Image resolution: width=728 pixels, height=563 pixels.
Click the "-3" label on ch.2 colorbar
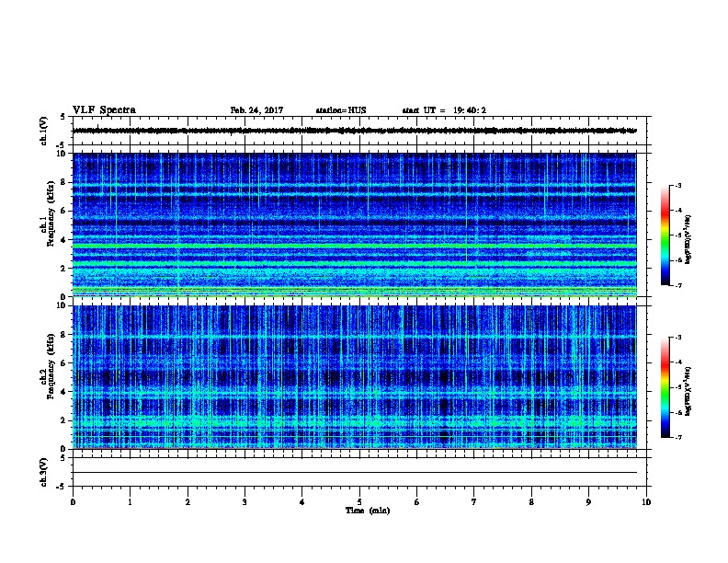[677, 338]
